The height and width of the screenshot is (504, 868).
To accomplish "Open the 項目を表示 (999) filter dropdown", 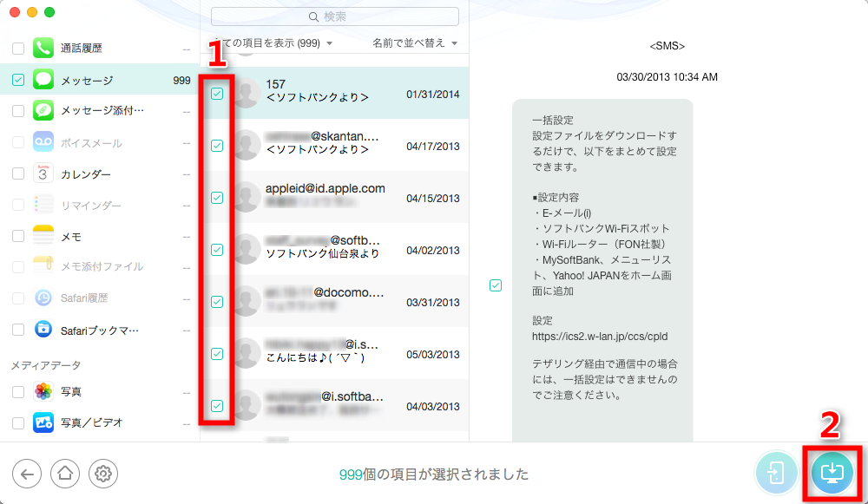I will point(273,43).
